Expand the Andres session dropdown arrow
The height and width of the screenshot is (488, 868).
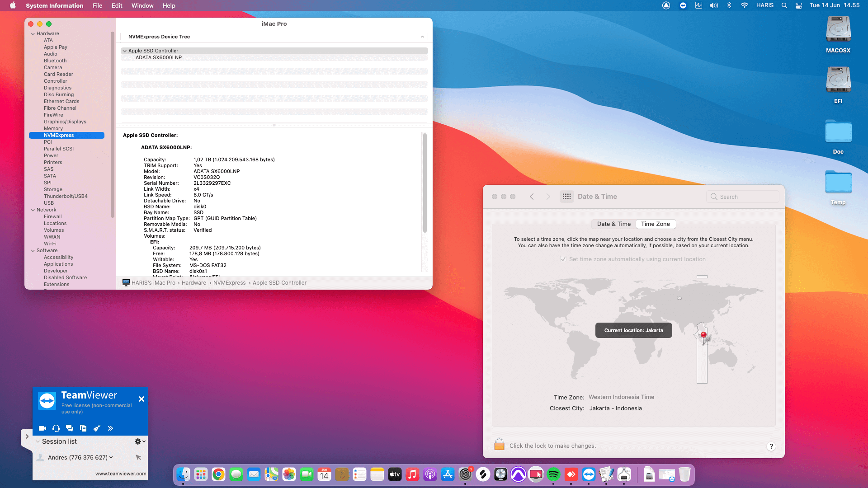[x=111, y=457]
